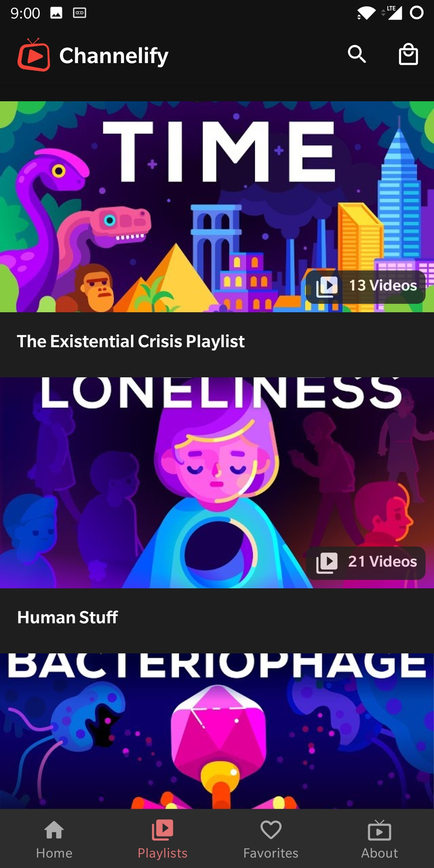Tap the playlist icon beside 21 Videos
This screenshot has height=868, width=434.
point(327,563)
